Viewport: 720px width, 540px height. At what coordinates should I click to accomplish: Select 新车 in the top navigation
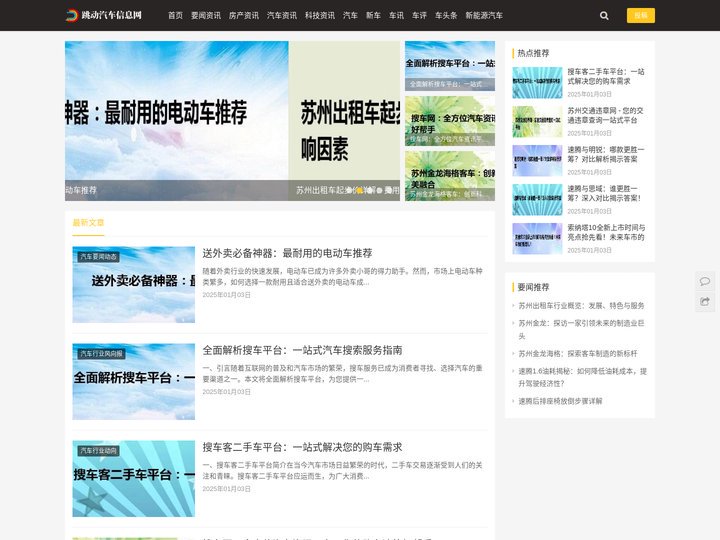373,15
